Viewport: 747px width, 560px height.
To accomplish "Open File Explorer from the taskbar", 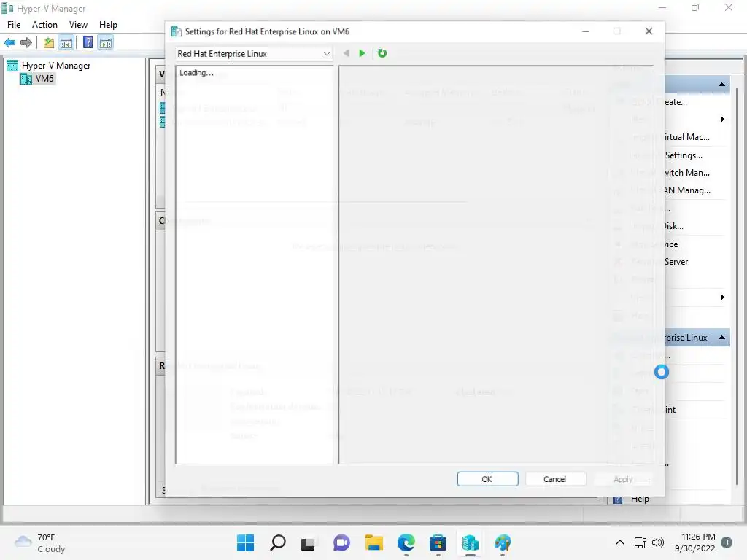I will point(374,542).
